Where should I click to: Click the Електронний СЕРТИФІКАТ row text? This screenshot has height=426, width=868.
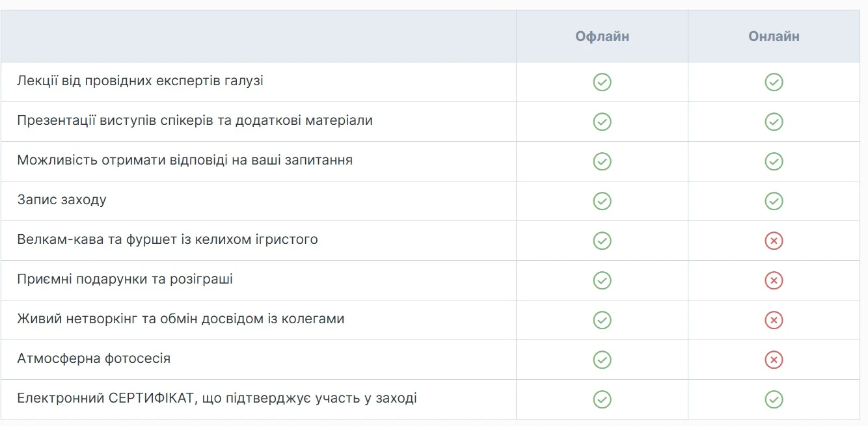[217, 398]
